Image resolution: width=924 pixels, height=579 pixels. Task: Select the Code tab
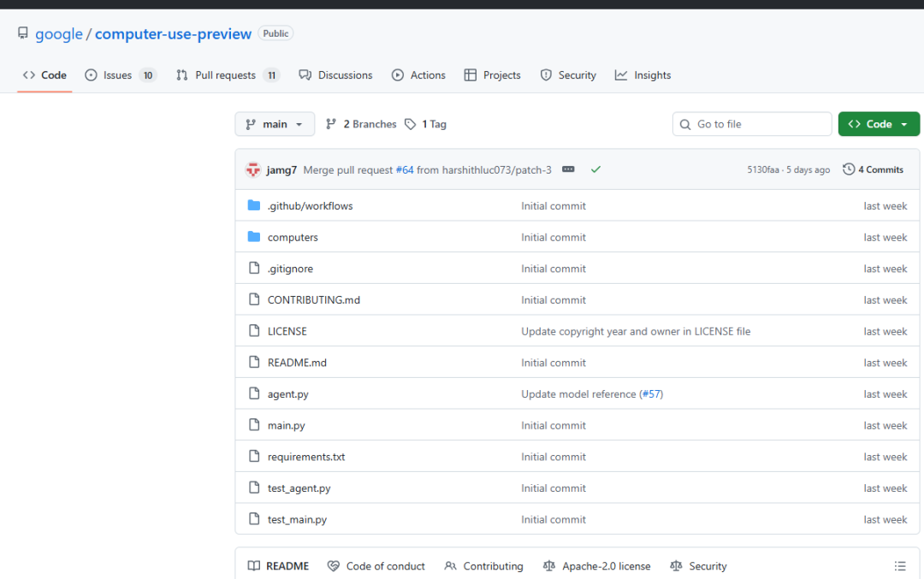[x=44, y=75]
